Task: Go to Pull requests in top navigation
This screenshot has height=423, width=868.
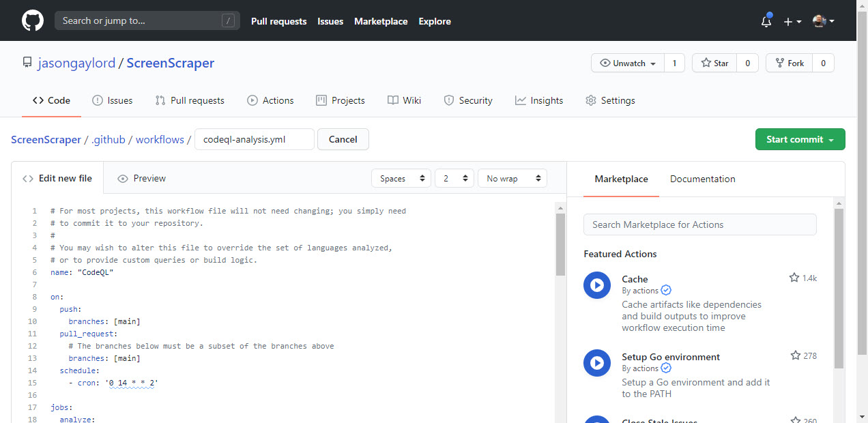Action: tap(278, 21)
